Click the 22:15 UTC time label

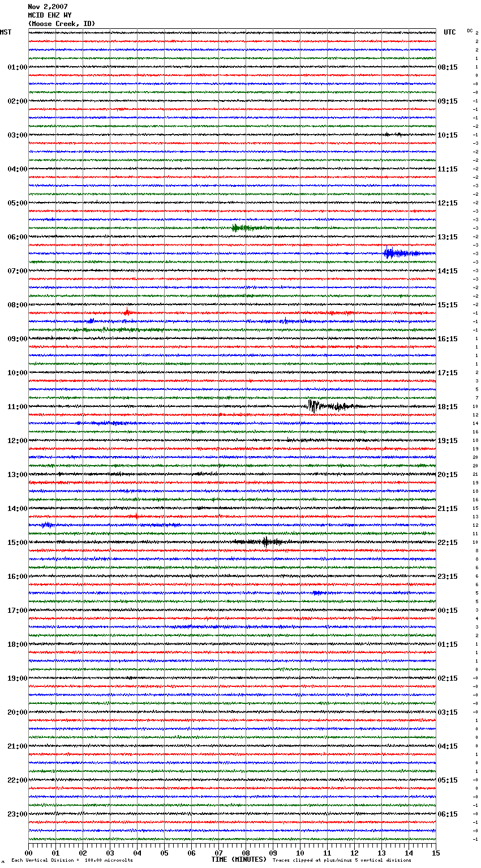(448, 543)
